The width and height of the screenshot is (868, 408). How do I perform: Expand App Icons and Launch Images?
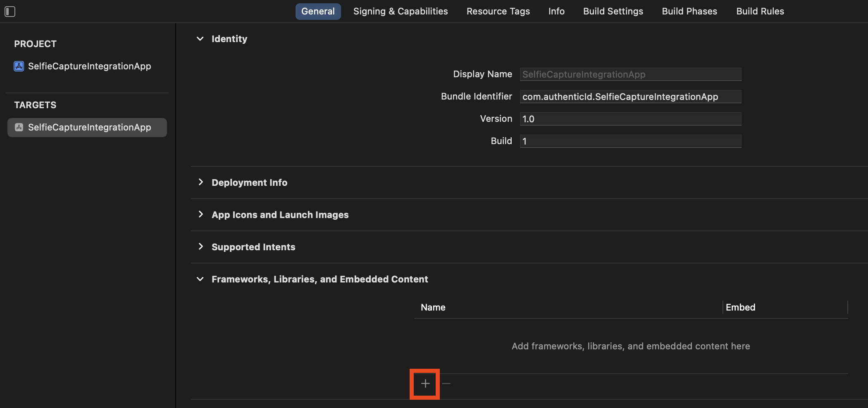pyautogui.click(x=200, y=214)
